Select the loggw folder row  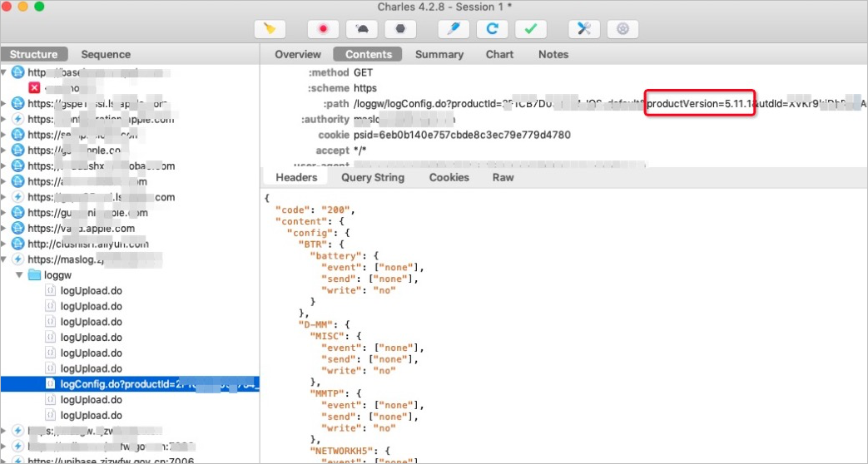click(x=130, y=275)
